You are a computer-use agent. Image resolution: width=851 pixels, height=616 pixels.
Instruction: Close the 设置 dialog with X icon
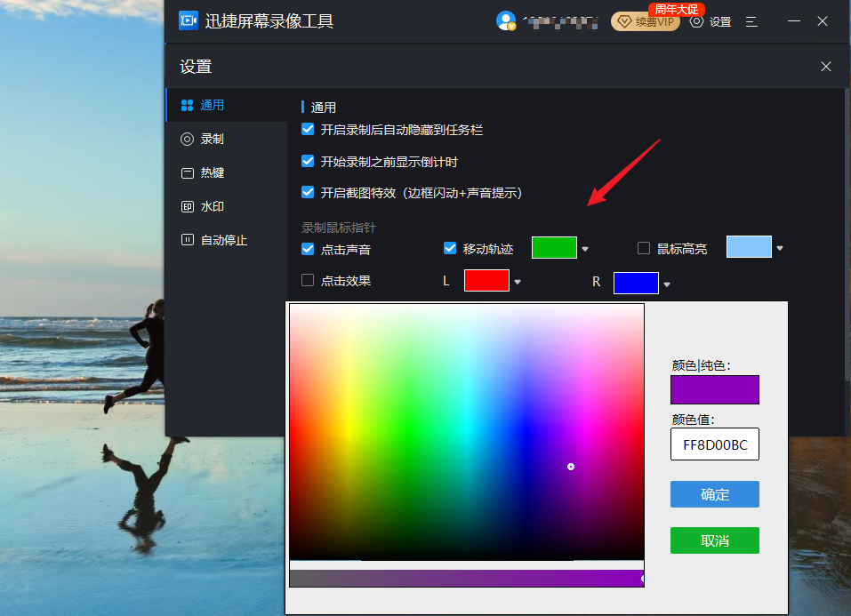(x=826, y=67)
